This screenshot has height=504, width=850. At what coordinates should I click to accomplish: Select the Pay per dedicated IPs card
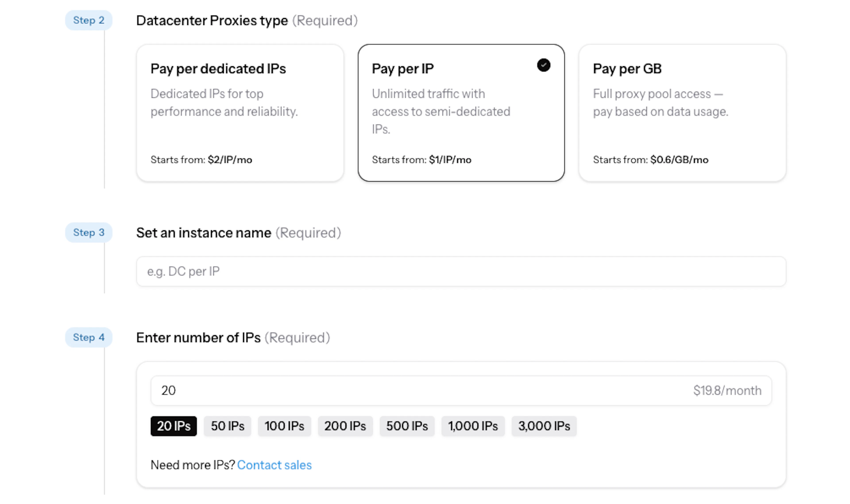[x=240, y=113]
